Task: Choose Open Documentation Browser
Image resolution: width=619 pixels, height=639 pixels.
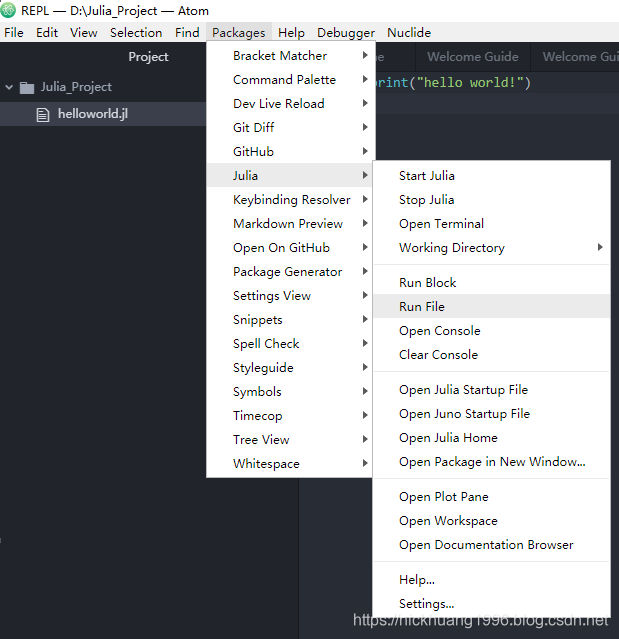Action: click(x=491, y=545)
